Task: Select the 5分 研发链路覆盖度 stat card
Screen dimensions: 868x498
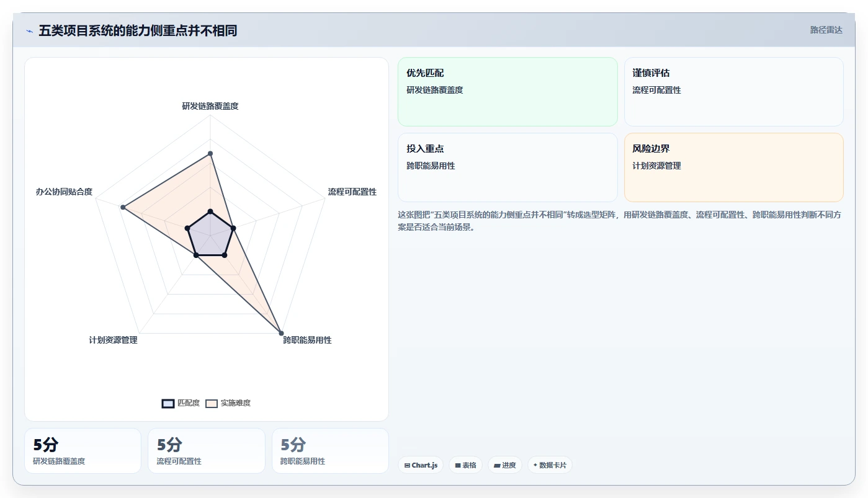Action: (x=83, y=451)
